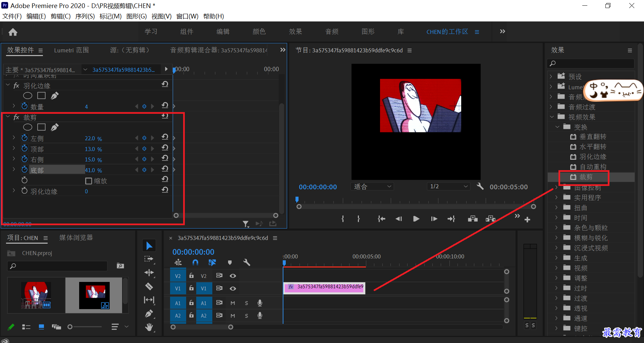Open timeline display settings wrench
The height and width of the screenshot is (343, 644).
coord(247,262)
